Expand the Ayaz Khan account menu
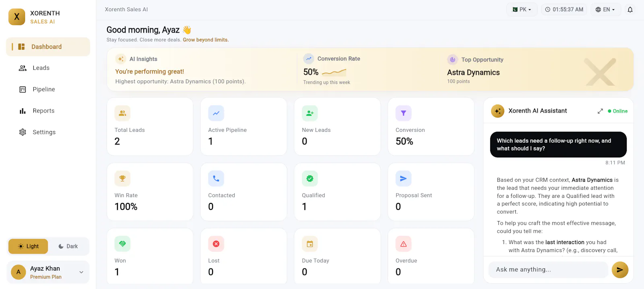The height and width of the screenshot is (289, 644). (x=81, y=272)
